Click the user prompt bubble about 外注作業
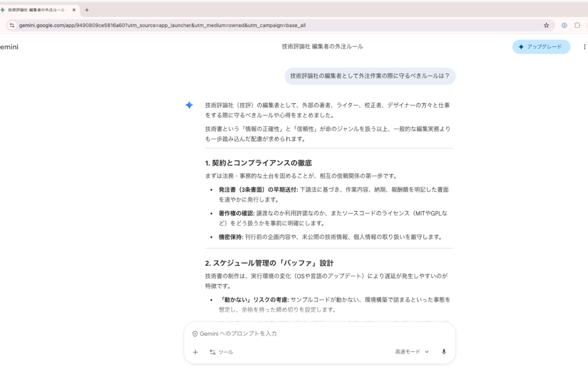This screenshot has width=588, height=368. tap(370, 76)
